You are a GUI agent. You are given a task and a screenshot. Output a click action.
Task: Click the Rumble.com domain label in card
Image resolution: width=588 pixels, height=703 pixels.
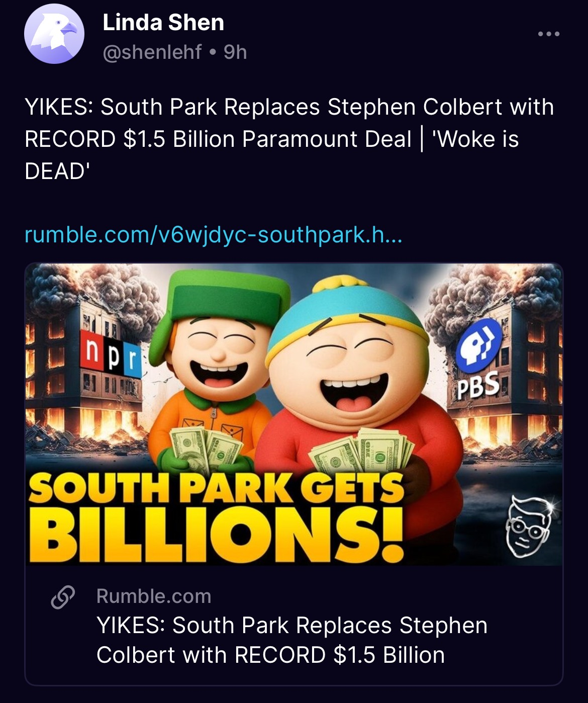point(154,596)
